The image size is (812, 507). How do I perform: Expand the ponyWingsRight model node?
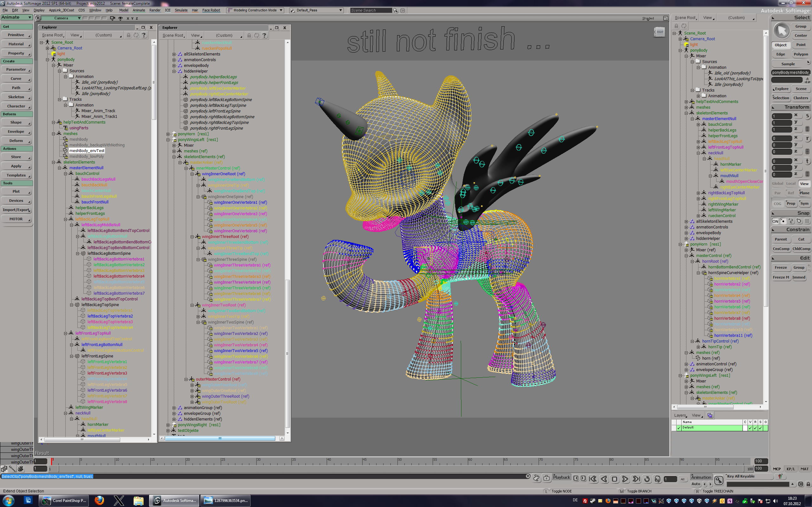[168, 425]
